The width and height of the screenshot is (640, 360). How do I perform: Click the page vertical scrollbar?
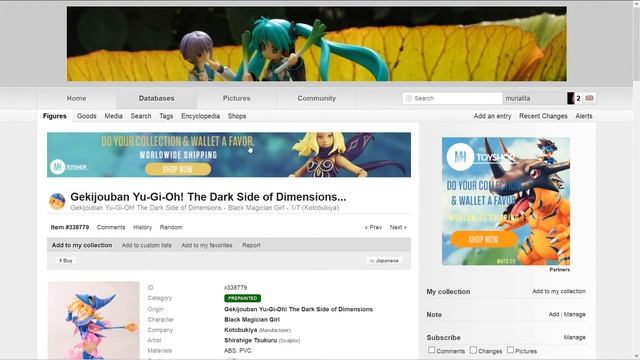636,180
